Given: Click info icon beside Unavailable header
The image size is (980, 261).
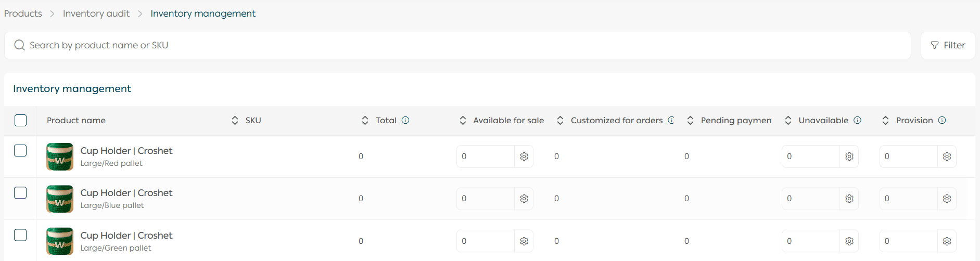Looking at the screenshot, I should (857, 120).
